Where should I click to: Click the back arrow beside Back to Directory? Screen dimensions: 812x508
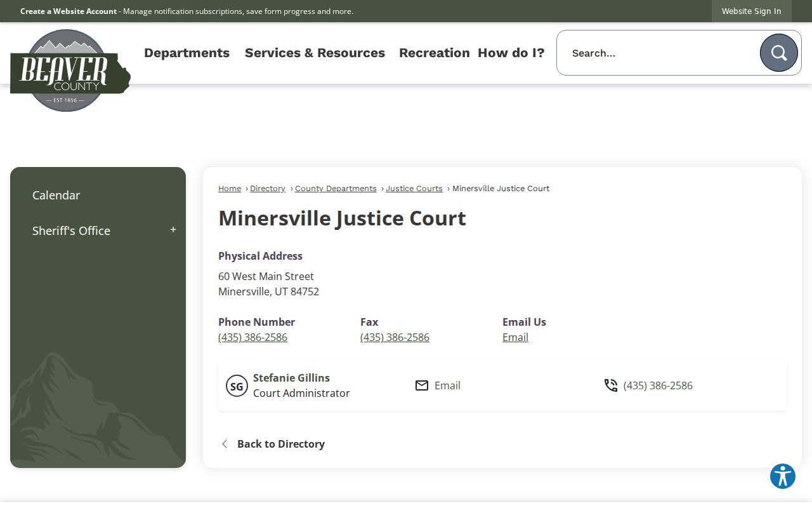(x=225, y=444)
